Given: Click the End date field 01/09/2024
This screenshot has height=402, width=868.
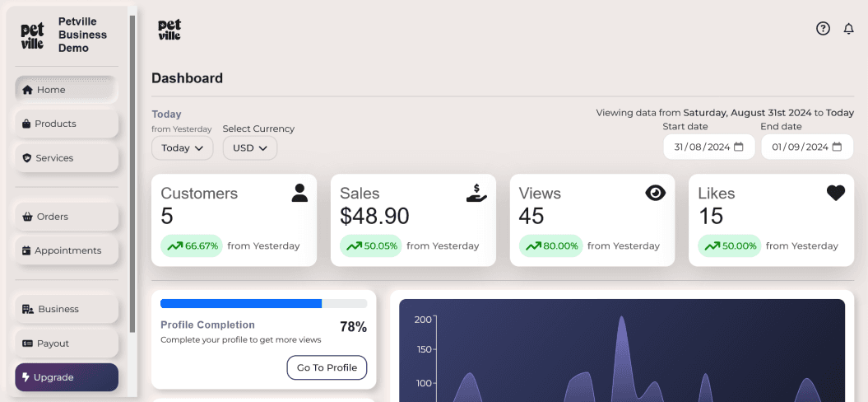Looking at the screenshot, I should 807,147.
